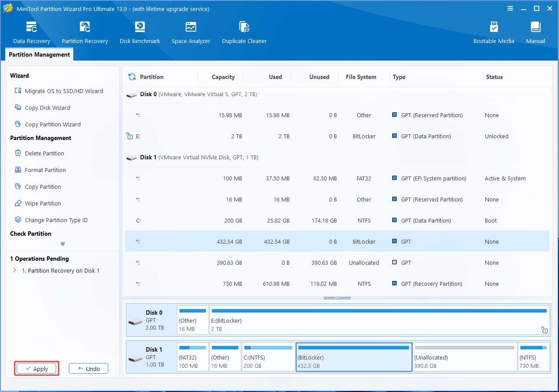Sort by File System column header
559x392 pixels.
(361, 77)
